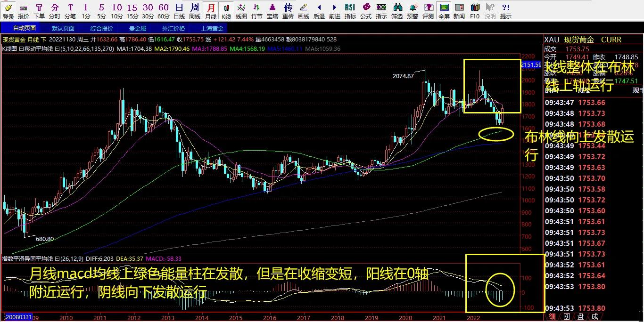This screenshot has width=644, height=322.
Task: Open F10 fundamental information
Action: point(475,9)
